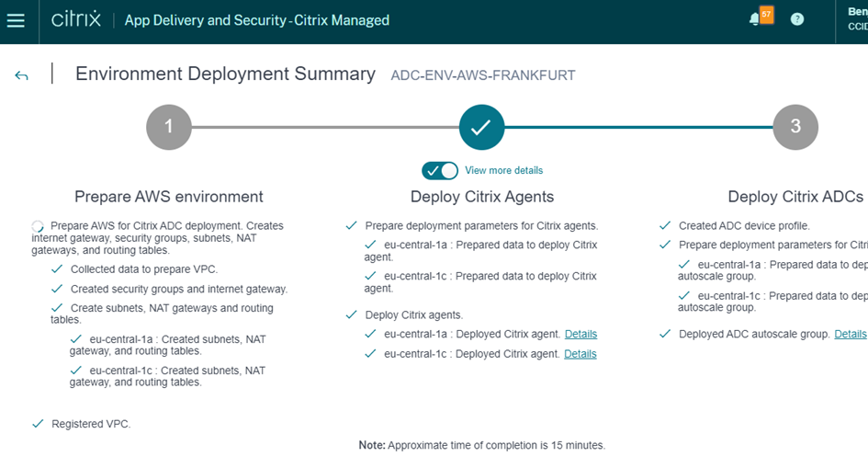Click App Delivery and Security title

click(x=257, y=20)
